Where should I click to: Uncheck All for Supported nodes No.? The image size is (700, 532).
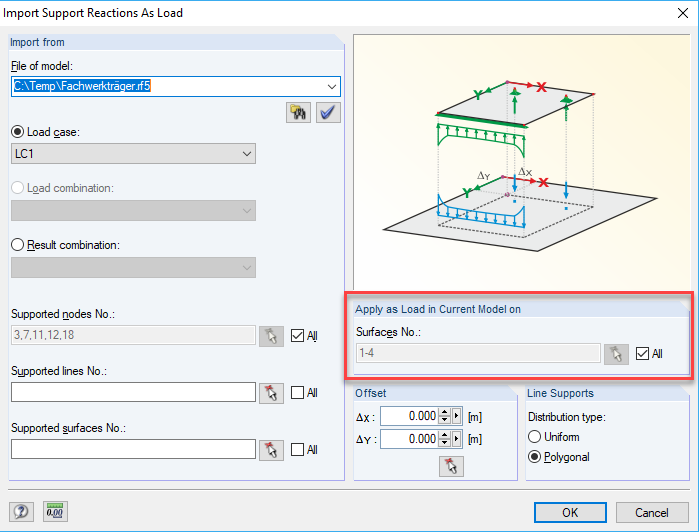tap(297, 336)
